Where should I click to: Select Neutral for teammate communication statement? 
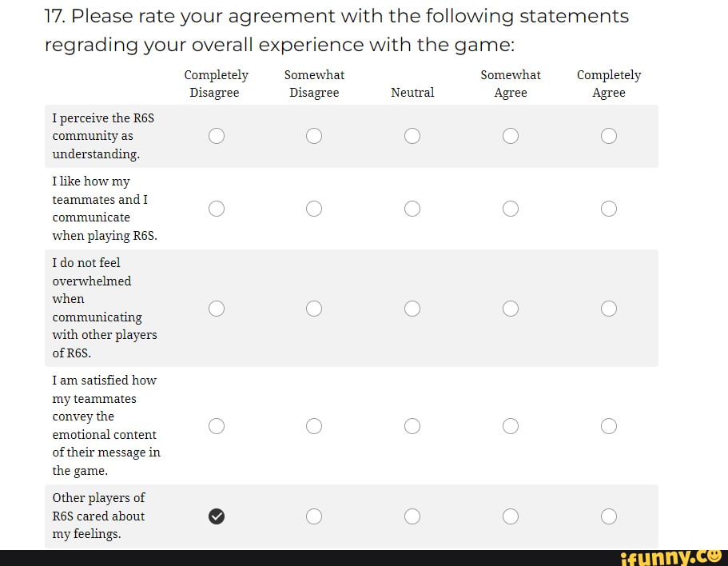click(412, 209)
